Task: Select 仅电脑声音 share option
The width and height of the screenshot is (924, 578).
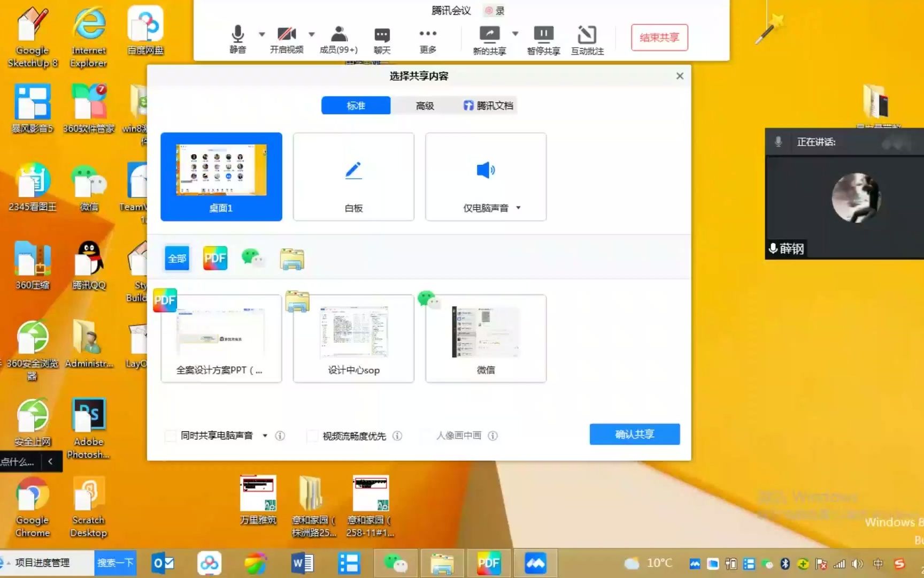Action: tap(486, 177)
